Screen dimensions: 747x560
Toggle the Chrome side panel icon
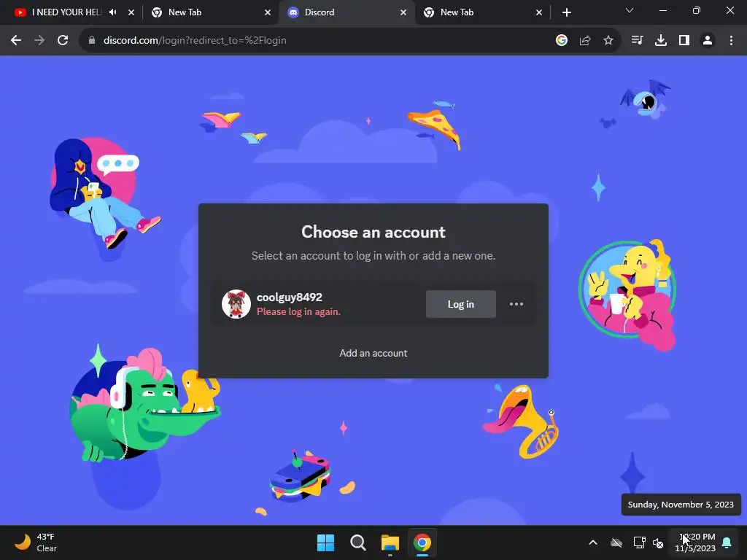pos(684,41)
